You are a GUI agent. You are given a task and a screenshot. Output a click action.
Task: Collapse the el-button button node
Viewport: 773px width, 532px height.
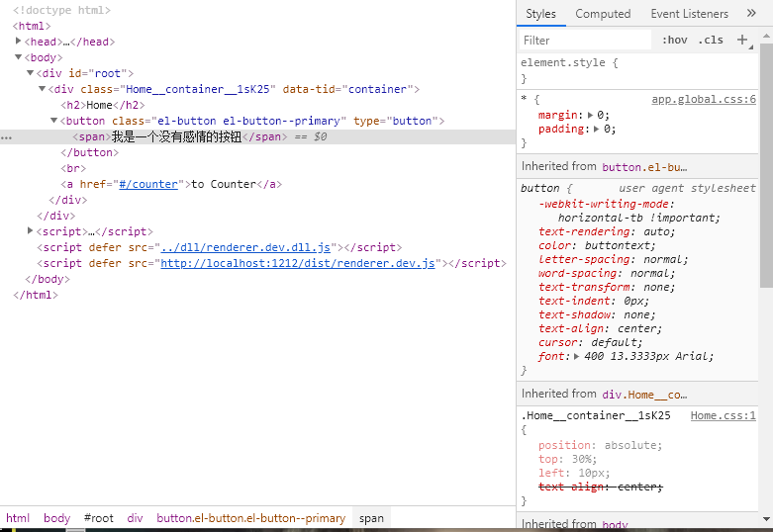click(53, 121)
